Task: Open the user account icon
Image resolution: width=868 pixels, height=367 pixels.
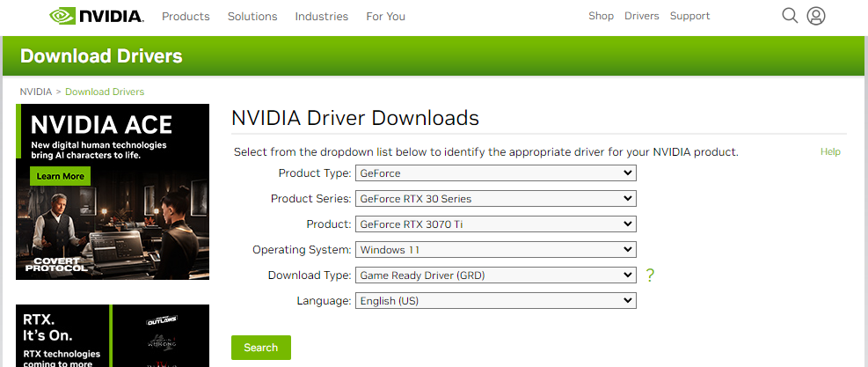Action: pyautogui.click(x=816, y=16)
